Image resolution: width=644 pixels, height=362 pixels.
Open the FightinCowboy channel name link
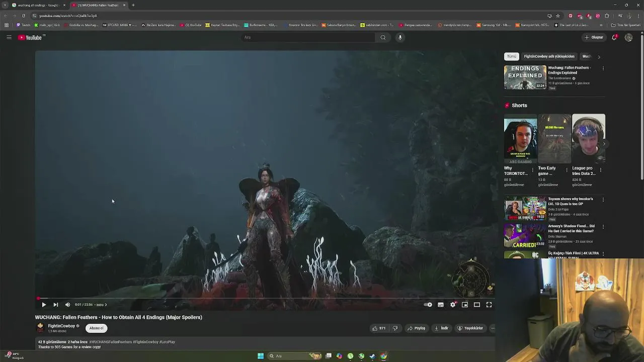61,326
